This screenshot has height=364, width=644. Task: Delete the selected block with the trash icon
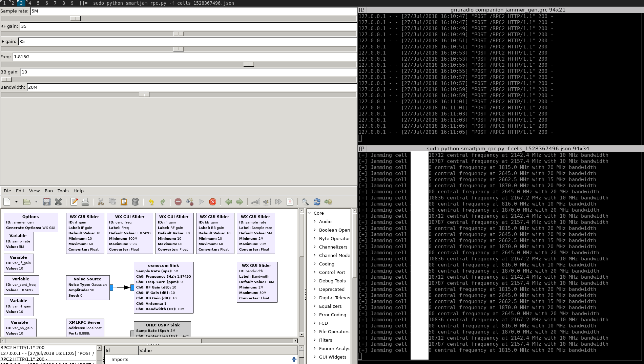[135, 202]
